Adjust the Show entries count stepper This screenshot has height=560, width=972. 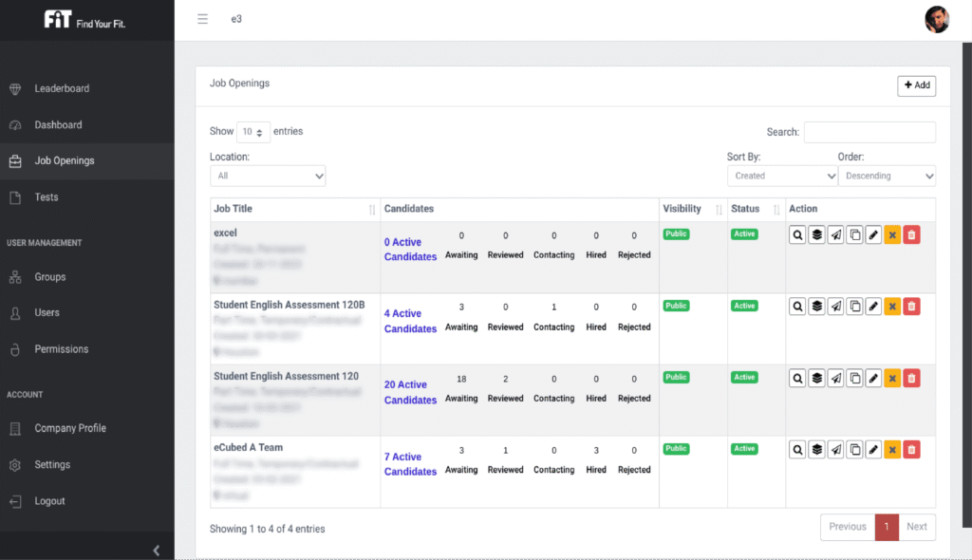(x=252, y=131)
